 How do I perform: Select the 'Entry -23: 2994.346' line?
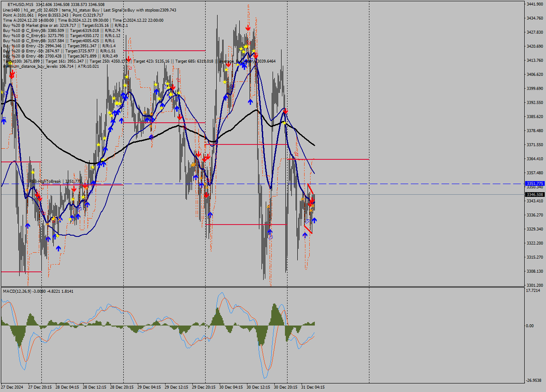pyautogui.click(x=59, y=46)
